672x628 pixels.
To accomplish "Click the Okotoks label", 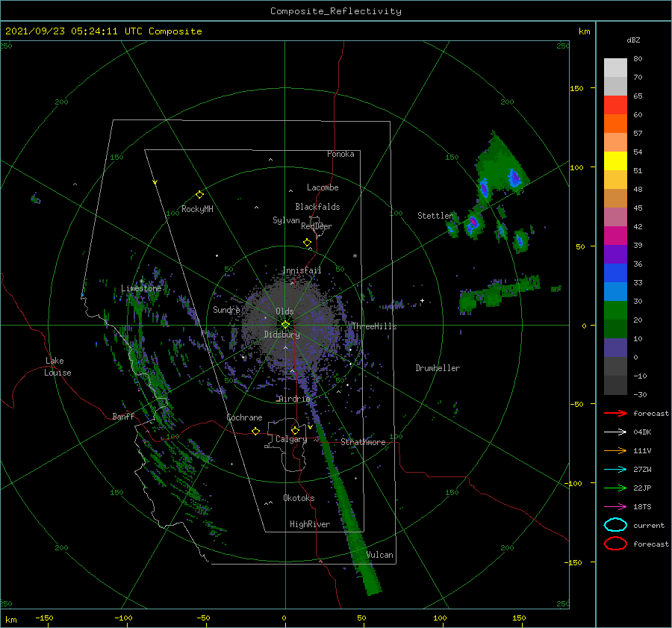I will point(299,498).
